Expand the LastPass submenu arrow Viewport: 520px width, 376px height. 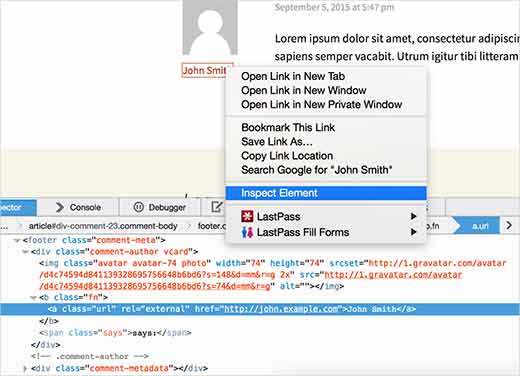[x=413, y=216]
